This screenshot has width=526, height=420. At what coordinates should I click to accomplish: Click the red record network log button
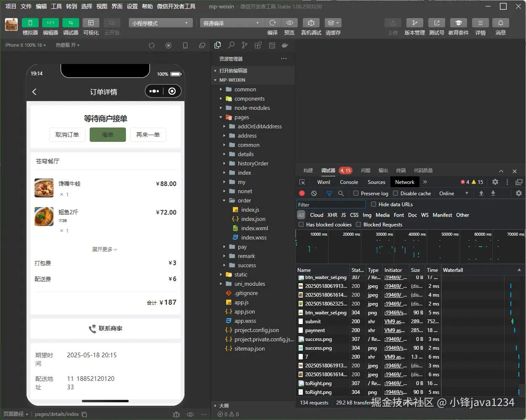tap(302, 193)
